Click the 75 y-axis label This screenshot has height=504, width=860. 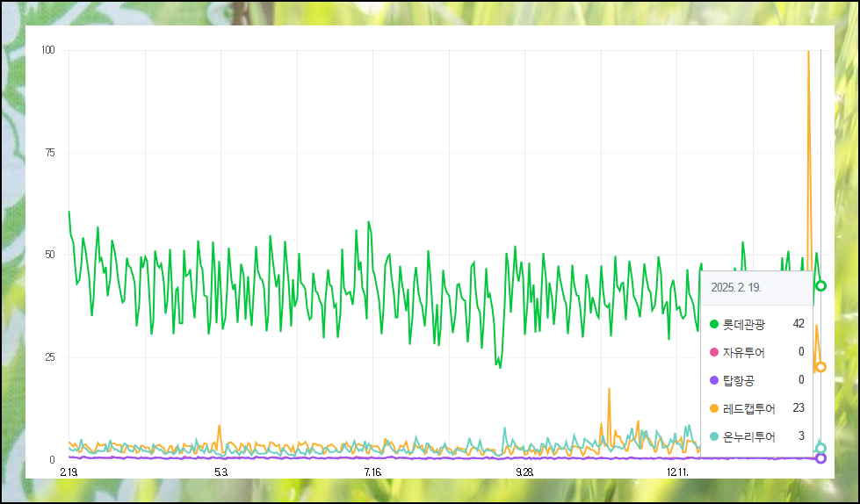(50, 153)
